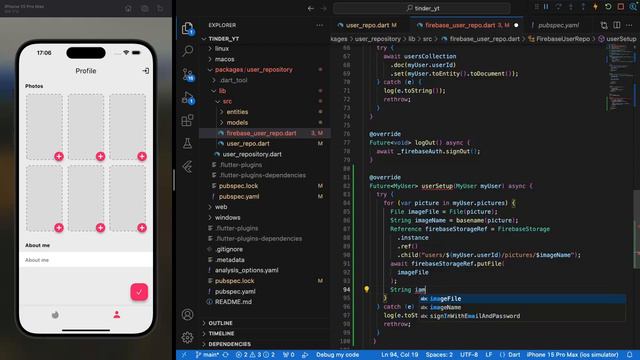The image size is (640, 360).
Task: Open the Testing flask icon view
Action: 187,143
